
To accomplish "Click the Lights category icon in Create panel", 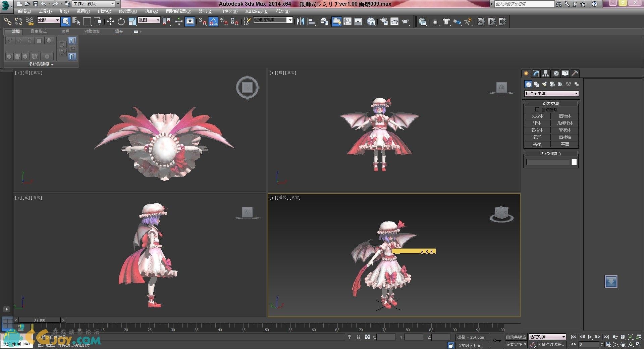I will [x=544, y=84].
